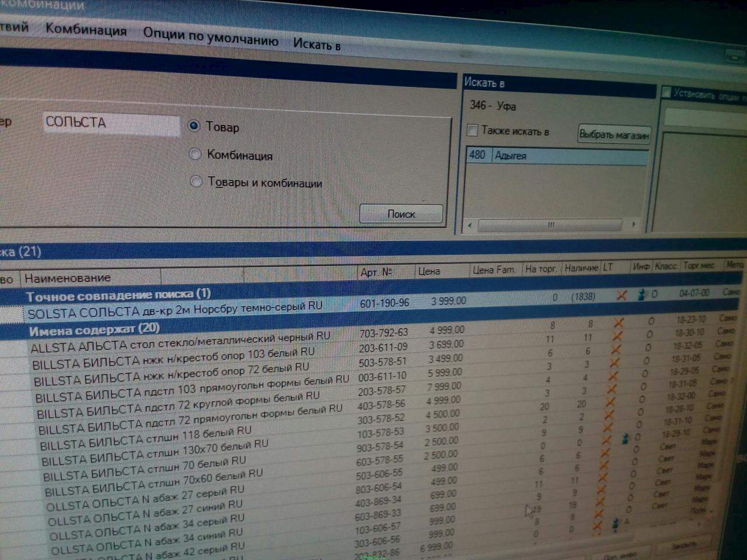Select BILLSTA нжк н/крестоб опор 103 row
747x560 pixels.
pyautogui.click(x=173, y=359)
